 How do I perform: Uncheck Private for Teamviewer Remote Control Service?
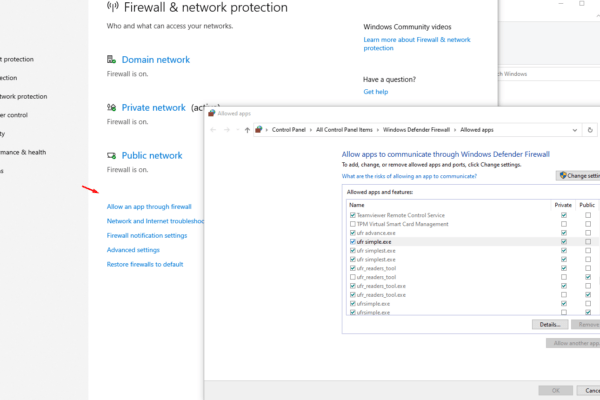564,215
